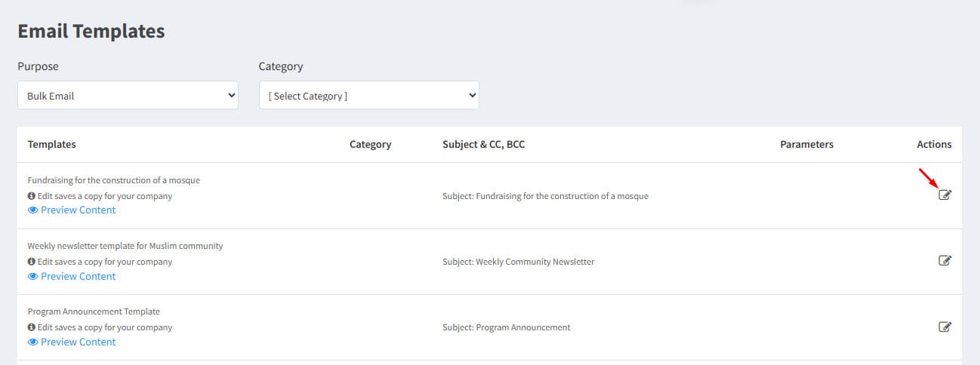980x365 pixels.
Task: Click the Templates column header
Action: click(51, 144)
